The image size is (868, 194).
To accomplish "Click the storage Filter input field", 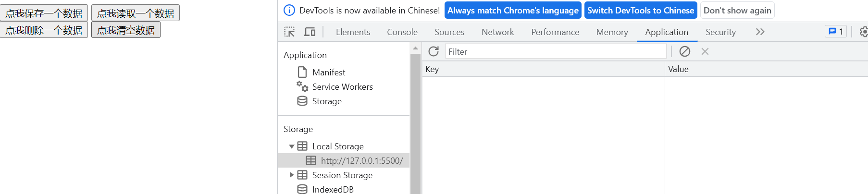I will pos(556,52).
